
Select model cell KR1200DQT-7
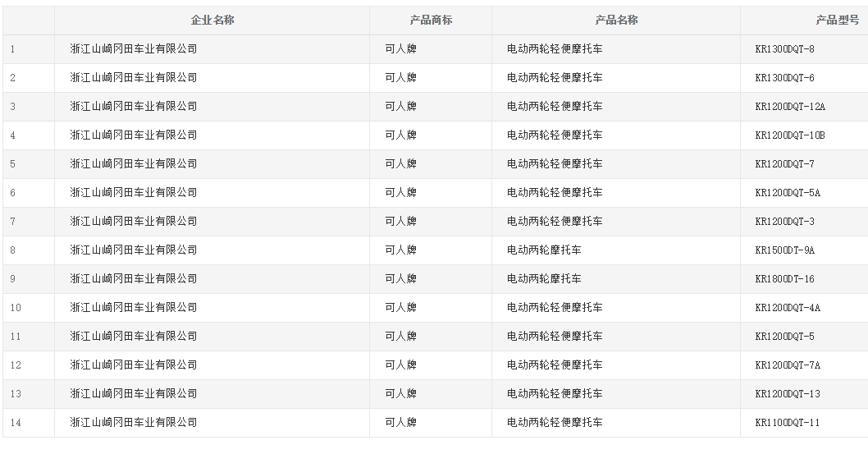pyautogui.click(x=784, y=164)
